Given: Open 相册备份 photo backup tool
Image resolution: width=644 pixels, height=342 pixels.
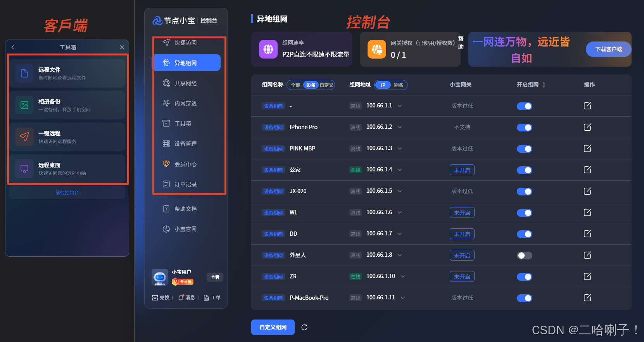Looking at the screenshot, I should coord(67,105).
